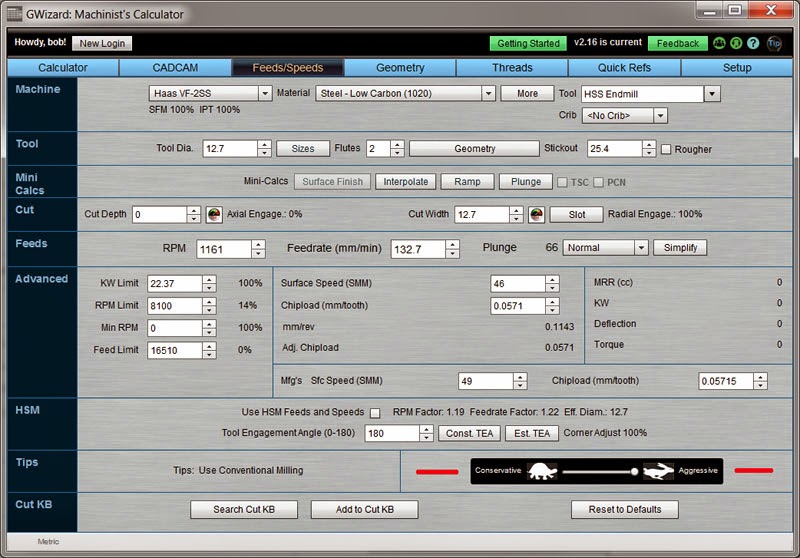Click the tortoise Conservative icon
Viewport: 800px width, 558px height.
542,471
